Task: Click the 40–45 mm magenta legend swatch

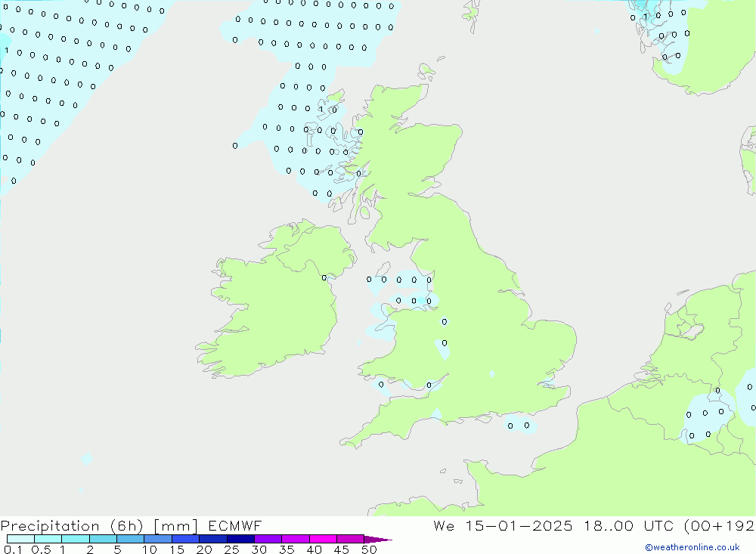Action: coord(323,539)
